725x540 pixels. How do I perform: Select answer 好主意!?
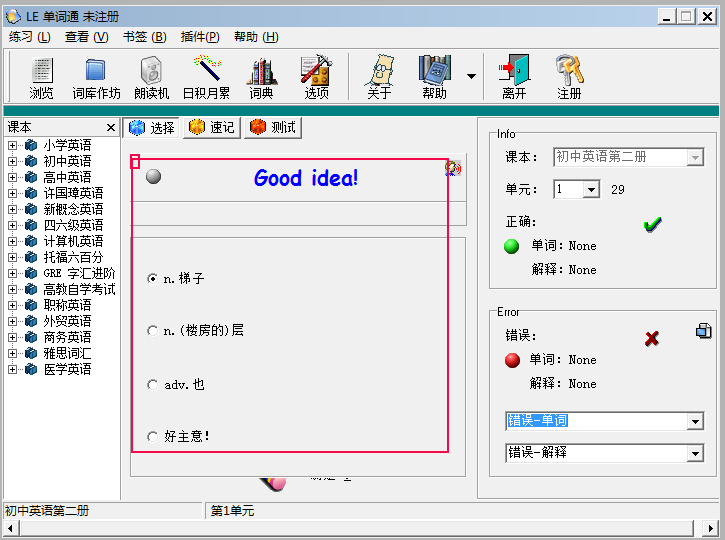(178, 436)
